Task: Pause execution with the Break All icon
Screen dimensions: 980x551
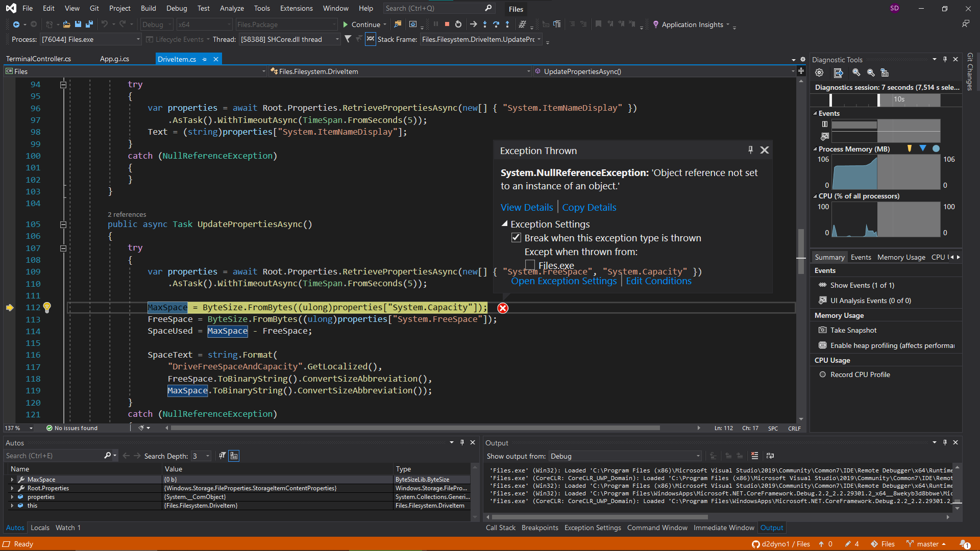Action: 436,24
